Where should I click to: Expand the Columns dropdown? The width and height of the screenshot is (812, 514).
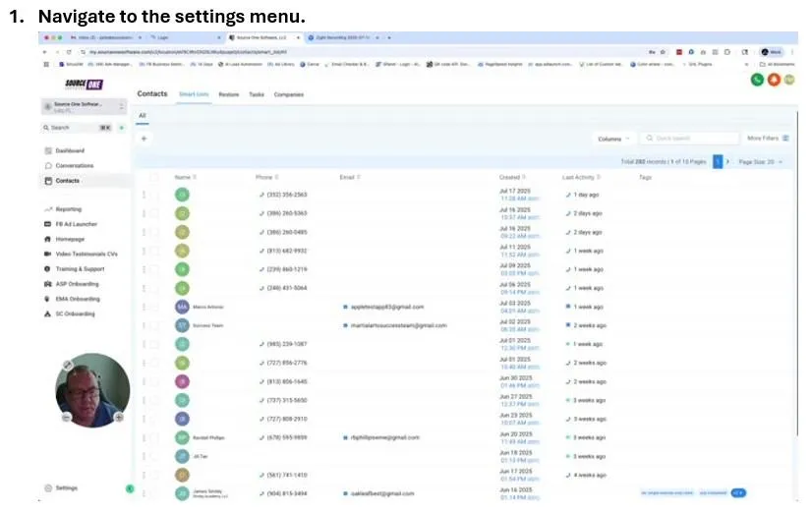coord(613,139)
